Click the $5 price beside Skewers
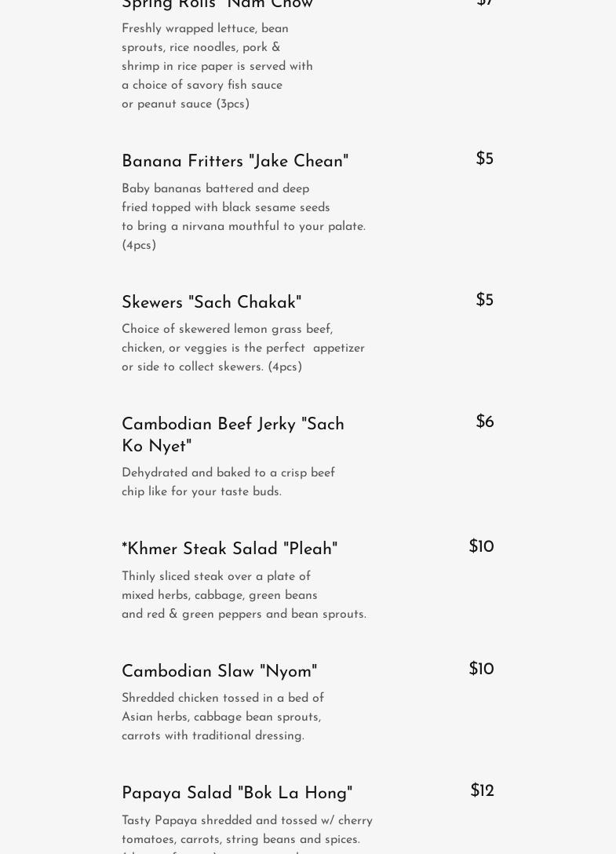This screenshot has width=616, height=854. 484,301
